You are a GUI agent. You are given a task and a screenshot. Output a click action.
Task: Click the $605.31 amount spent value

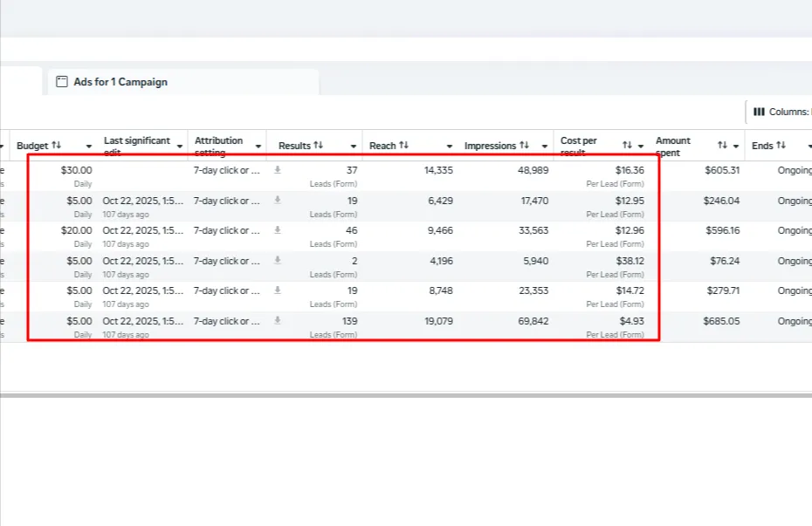click(x=722, y=170)
